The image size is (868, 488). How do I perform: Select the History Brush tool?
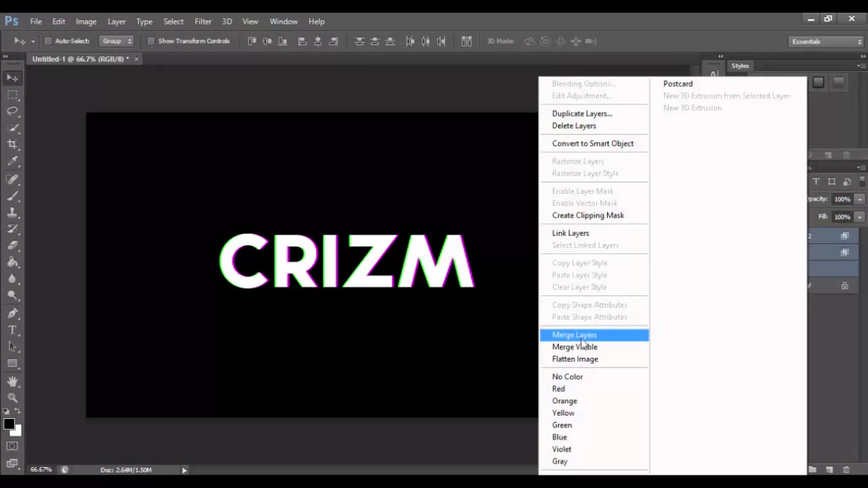12,229
